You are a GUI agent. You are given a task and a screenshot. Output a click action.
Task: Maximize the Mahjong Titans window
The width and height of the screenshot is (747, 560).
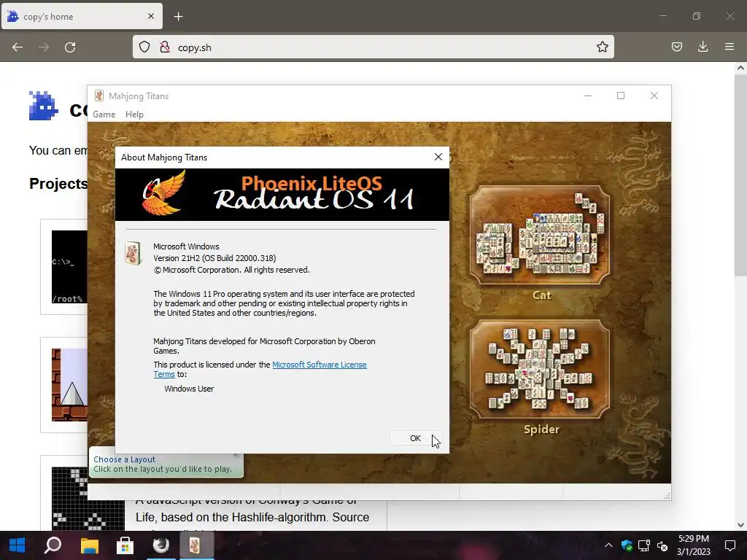click(x=621, y=96)
